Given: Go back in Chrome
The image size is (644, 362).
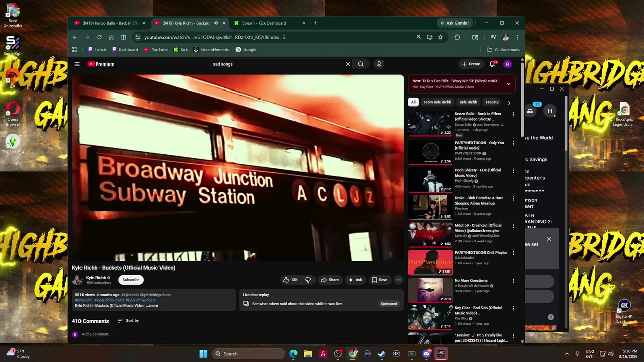Looking at the screenshot, I should [x=75, y=37].
